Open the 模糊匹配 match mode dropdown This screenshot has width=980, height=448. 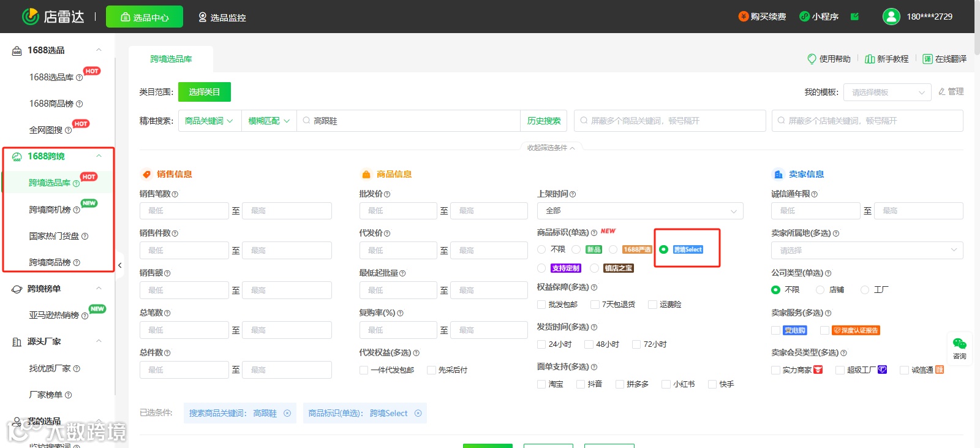pyautogui.click(x=269, y=121)
